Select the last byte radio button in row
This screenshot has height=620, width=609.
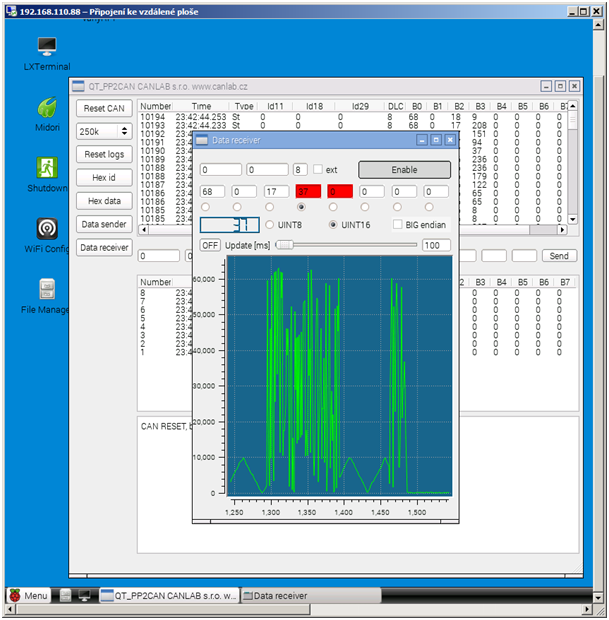(429, 207)
